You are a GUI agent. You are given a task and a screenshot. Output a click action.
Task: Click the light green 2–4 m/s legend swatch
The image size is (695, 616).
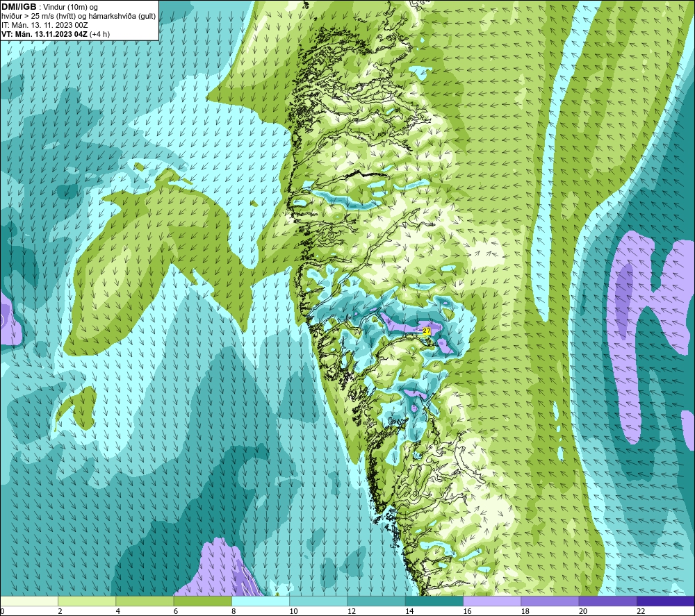(x=87, y=601)
